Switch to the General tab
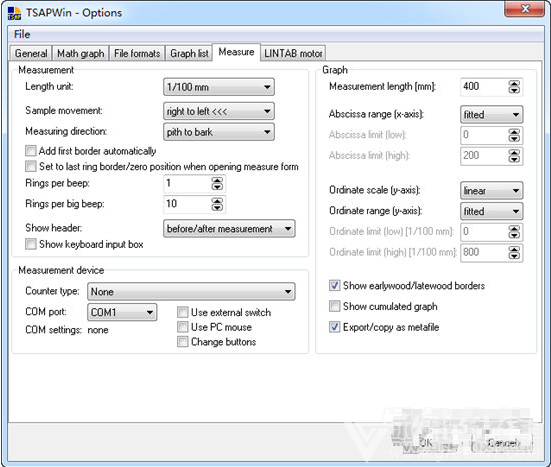Screen dimensions: 551x467 pyautogui.click(x=31, y=53)
